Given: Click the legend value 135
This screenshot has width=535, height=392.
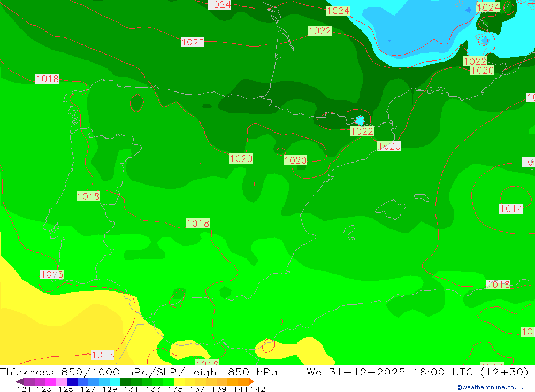Looking at the screenshot, I should coord(175,389).
